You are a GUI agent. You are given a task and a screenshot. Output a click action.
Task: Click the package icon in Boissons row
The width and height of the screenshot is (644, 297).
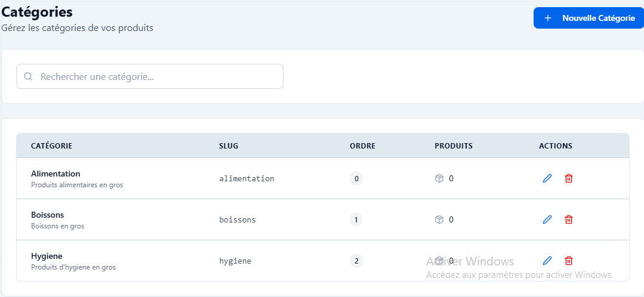[439, 219]
